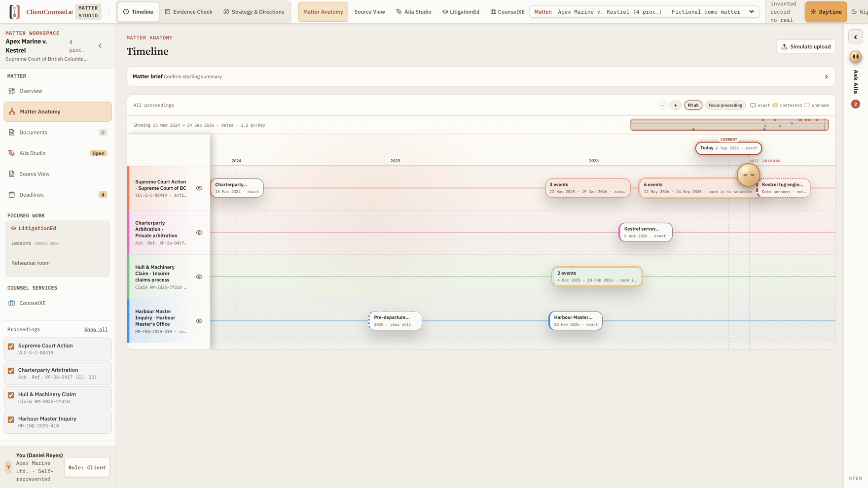Uncheck Supreme Court Action proceeding checkbox
Image resolution: width=868 pixels, height=488 pixels.
click(11, 347)
